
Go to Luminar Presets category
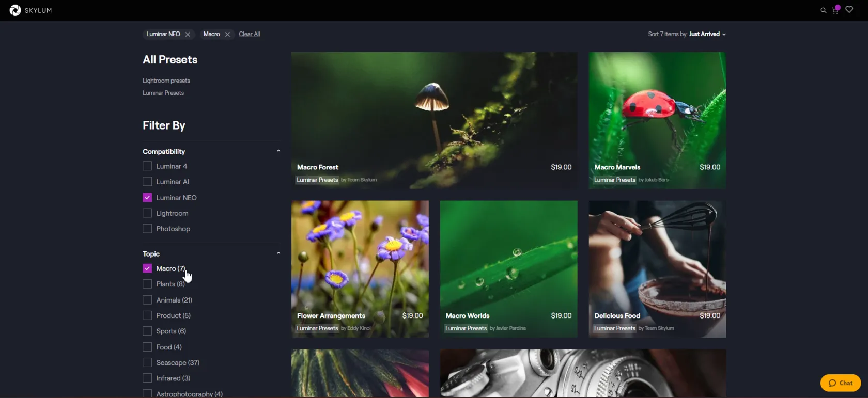163,93
